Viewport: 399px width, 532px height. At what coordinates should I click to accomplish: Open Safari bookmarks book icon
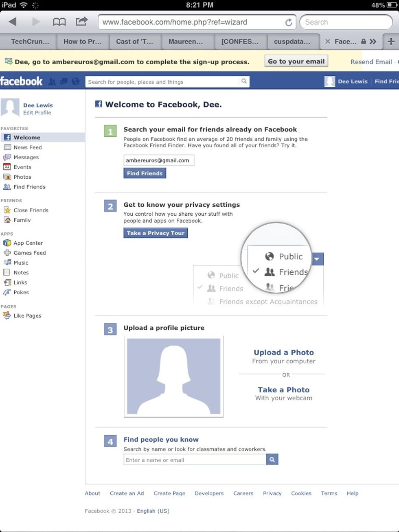[59, 22]
